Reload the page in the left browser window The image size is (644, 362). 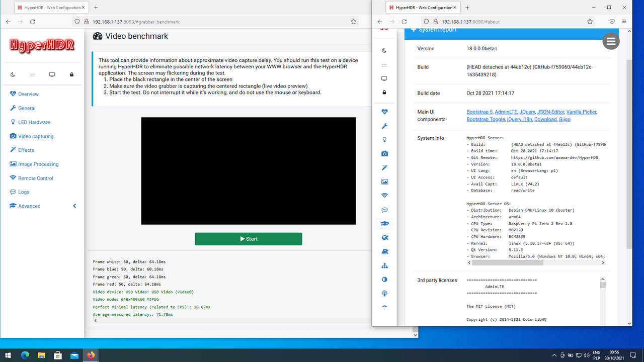pos(33,22)
